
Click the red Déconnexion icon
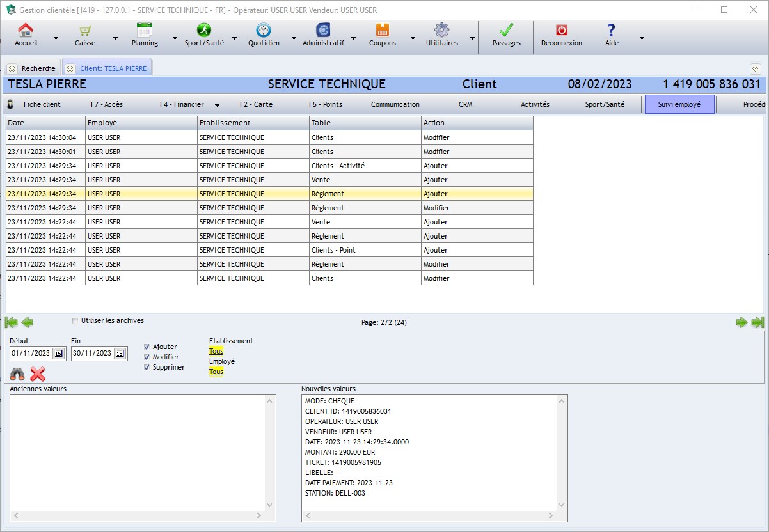tap(561, 31)
